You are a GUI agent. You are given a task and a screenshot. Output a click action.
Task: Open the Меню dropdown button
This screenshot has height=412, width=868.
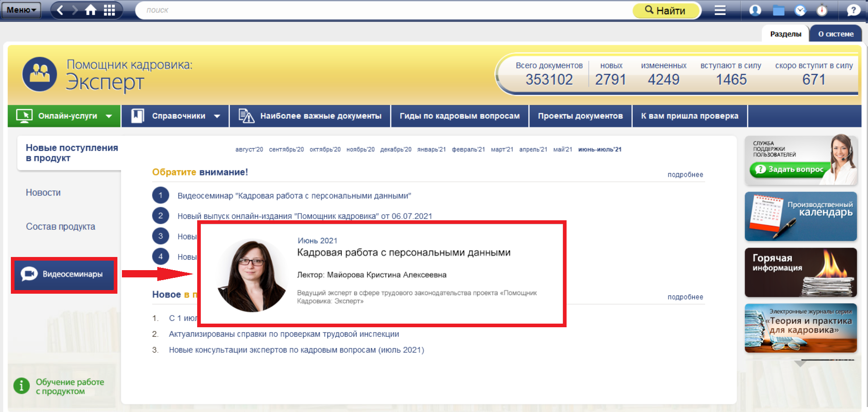point(21,10)
